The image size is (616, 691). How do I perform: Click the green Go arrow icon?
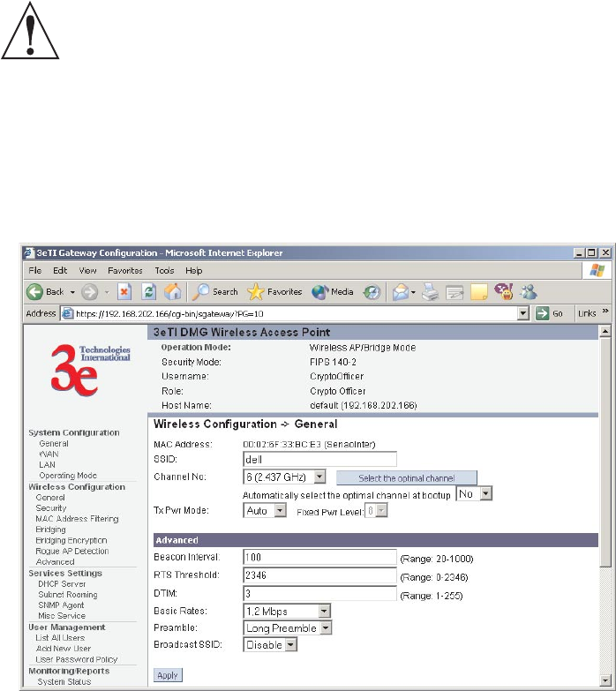[542, 313]
